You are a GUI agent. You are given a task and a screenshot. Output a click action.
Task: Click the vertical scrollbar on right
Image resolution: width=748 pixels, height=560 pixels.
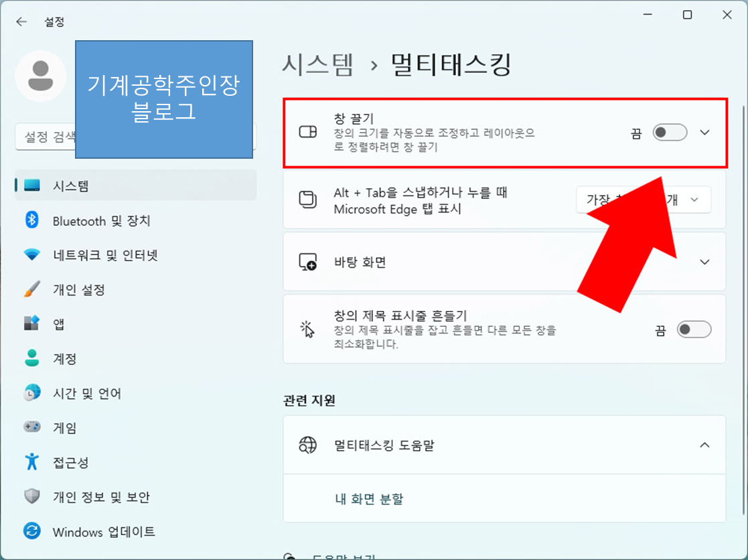tap(744, 310)
